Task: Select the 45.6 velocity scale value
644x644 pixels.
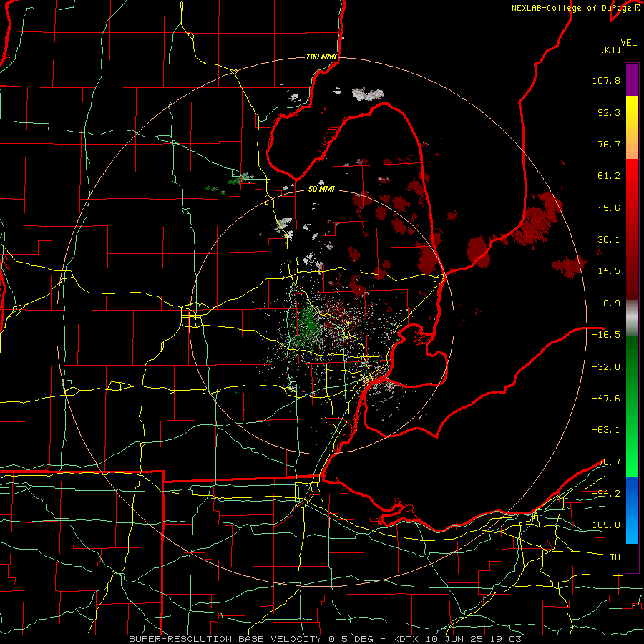Action: pyautogui.click(x=609, y=208)
